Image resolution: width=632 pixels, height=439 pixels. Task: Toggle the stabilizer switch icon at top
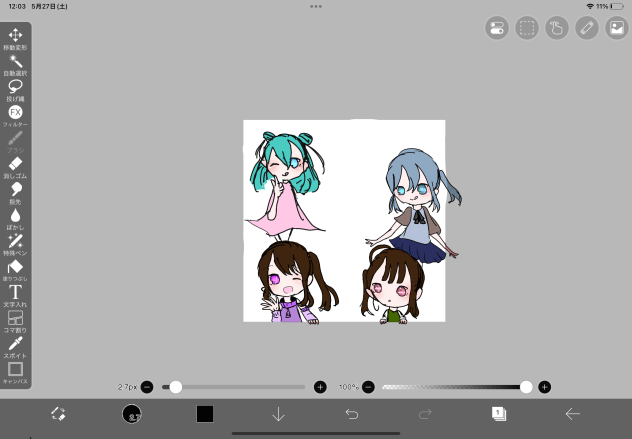[x=497, y=28]
